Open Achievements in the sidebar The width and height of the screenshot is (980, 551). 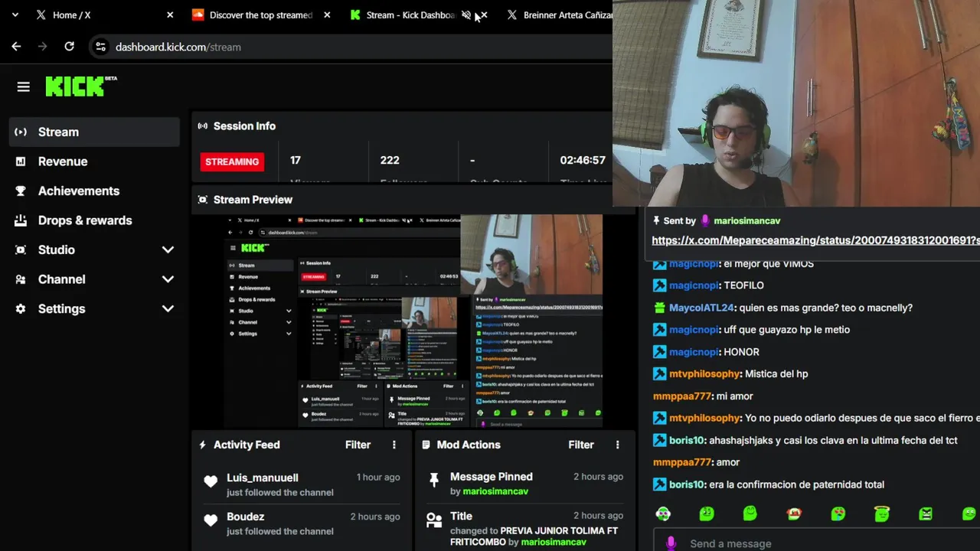click(x=95, y=191)
